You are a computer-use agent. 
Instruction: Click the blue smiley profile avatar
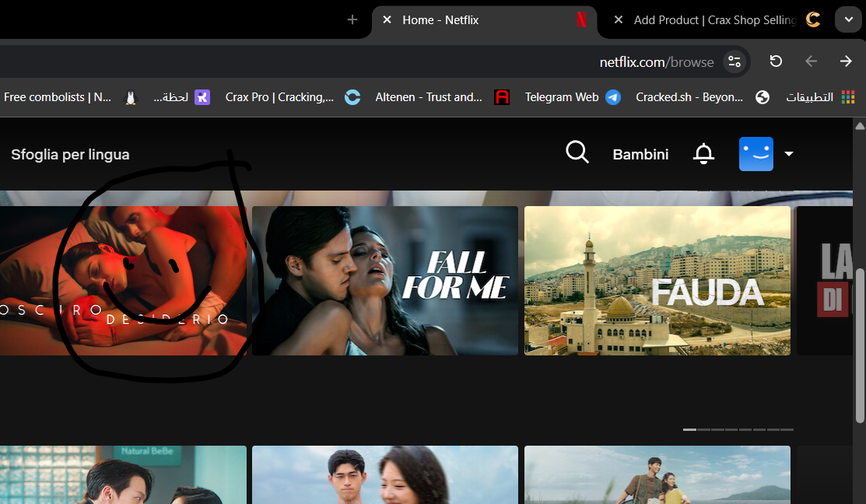tap(756, 154)
